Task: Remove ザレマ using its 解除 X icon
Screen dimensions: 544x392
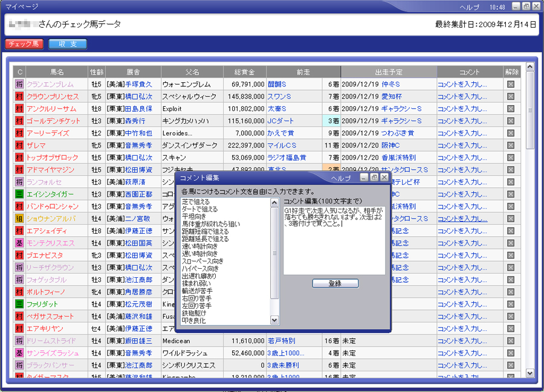Action: pos(511,146)
